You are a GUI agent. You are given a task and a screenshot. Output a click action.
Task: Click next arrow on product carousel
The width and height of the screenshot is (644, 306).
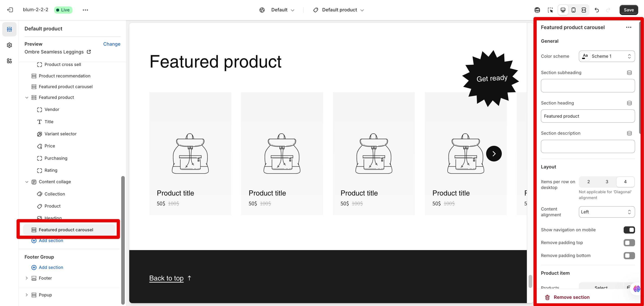pyautogui.click(x=494, y=153)
